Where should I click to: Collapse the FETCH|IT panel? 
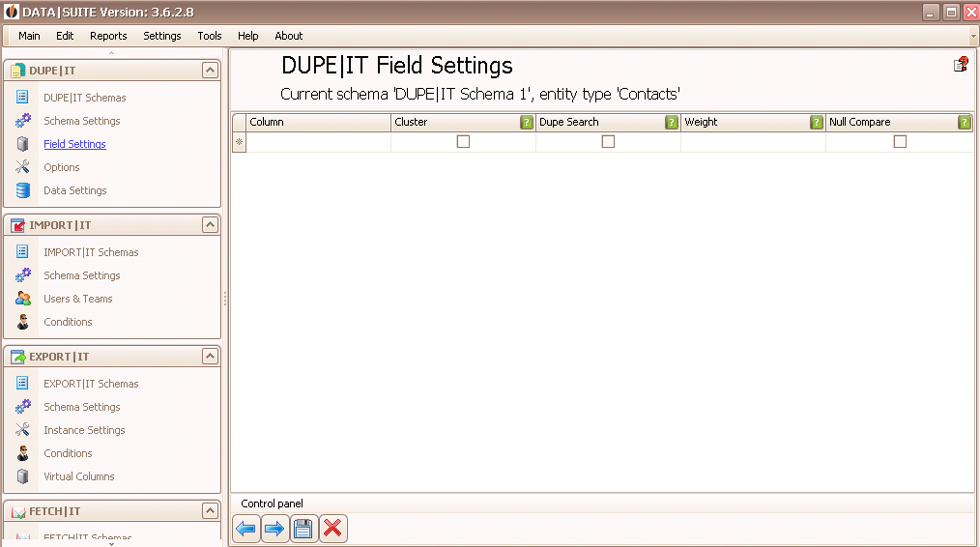pyautogui.click(x=210, y=510)
